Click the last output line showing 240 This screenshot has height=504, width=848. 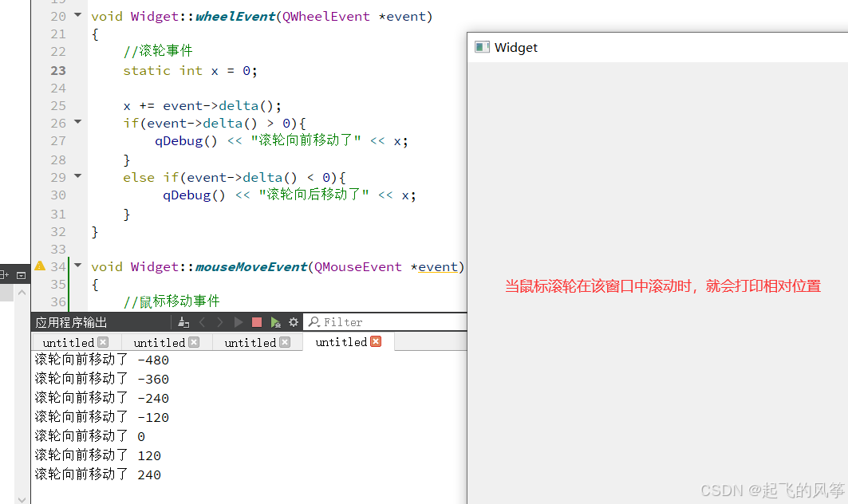click(x=98, y=474)
